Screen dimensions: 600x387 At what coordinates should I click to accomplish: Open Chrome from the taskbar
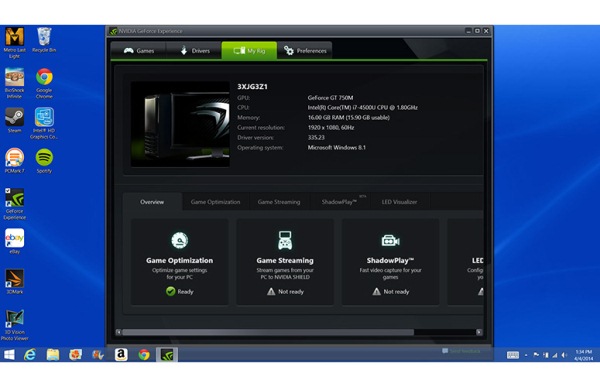tap(144, 355)
